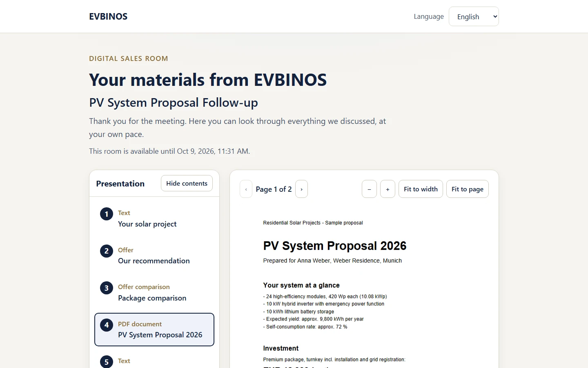Zoom out PDF with minus button
Screen dimensions: 588x368
click(369, 189)
